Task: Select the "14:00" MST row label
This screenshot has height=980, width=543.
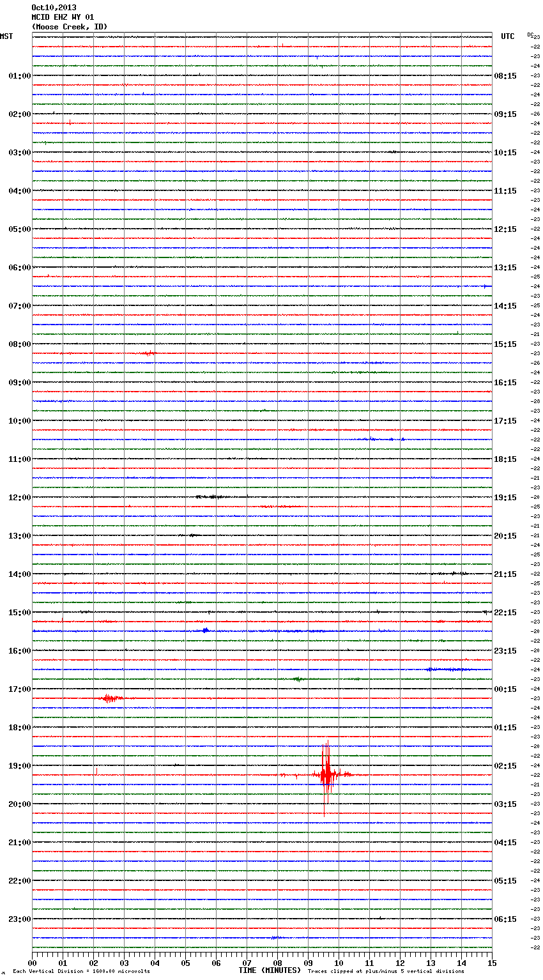Action: tap(20, 574)
